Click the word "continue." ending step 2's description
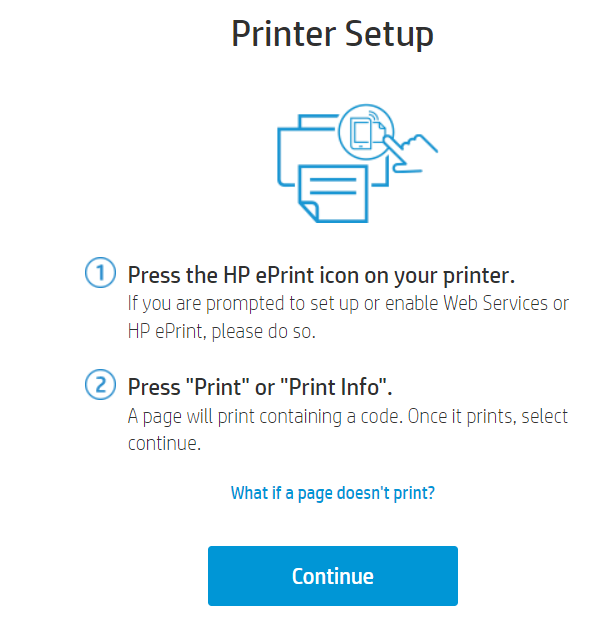Viewport: 603px width, 621px height. [x=164, y=443]
